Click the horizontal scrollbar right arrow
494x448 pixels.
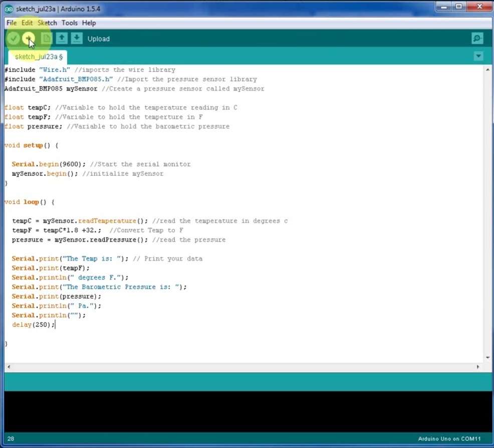point(478,367)
